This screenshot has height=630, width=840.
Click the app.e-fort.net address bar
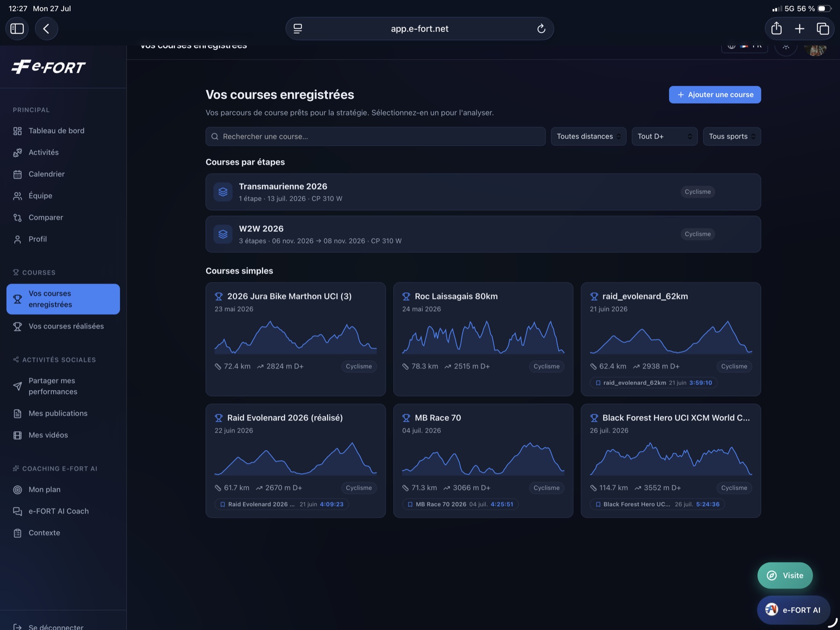click(x=420, y=28)
